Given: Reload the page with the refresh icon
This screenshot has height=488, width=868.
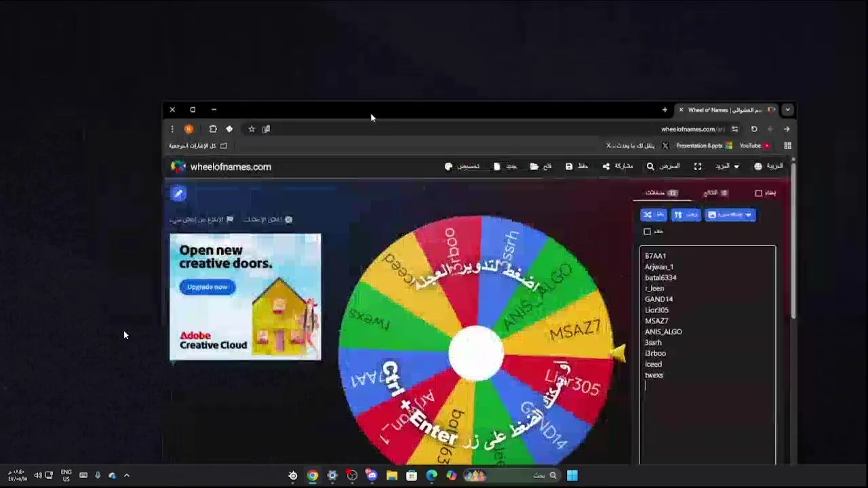Looking at the screenshot, I should click(x=754, y=129).
